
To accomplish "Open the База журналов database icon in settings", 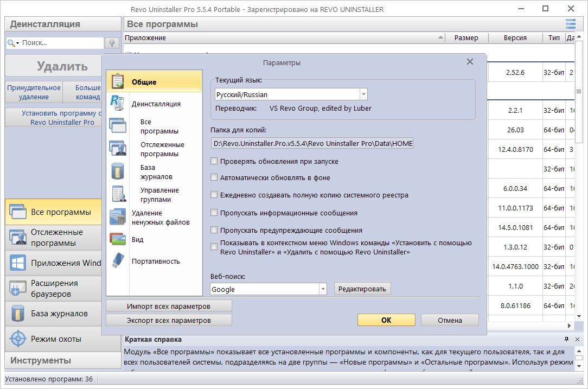I will coord(118,171).
